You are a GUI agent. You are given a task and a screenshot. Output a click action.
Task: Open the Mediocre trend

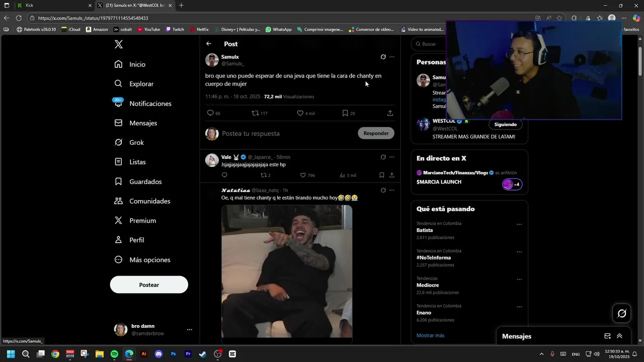(428, 285)
